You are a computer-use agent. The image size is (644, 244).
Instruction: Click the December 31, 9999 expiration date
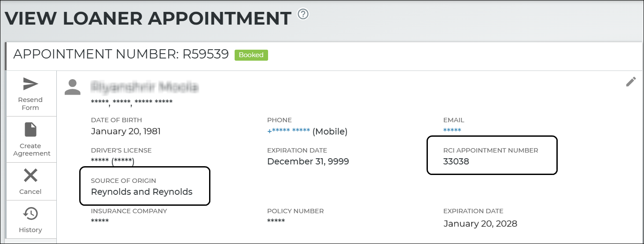point(308,161)
